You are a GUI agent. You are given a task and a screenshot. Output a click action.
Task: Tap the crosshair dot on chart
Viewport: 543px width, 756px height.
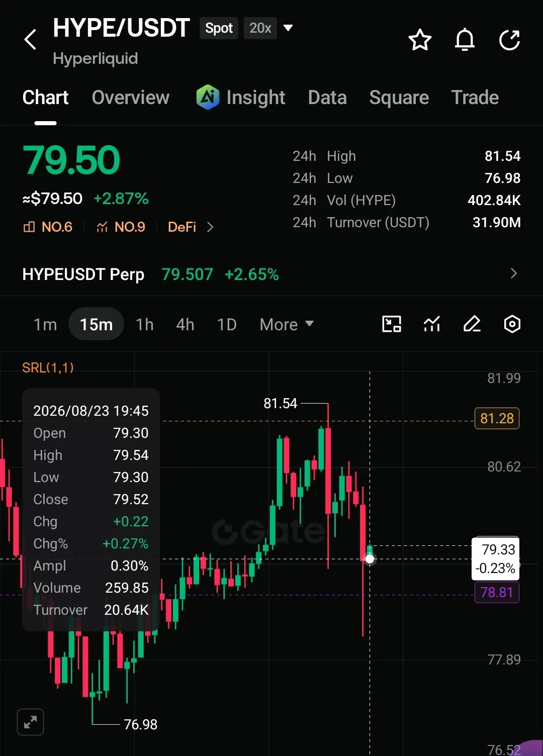(370, 559)
